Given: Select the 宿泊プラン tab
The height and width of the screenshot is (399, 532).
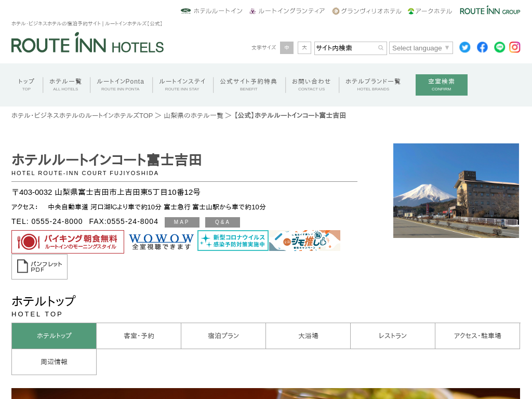Looking at the screenshot, I should (223, 336).
